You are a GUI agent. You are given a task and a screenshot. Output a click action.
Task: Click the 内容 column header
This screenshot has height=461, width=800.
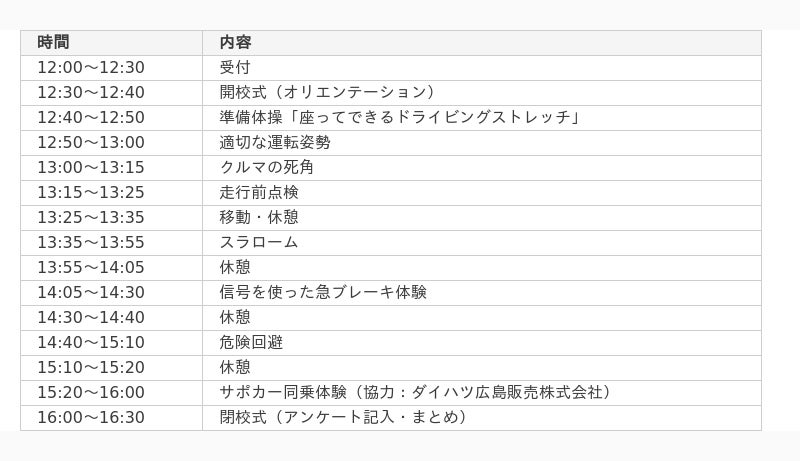482,43
